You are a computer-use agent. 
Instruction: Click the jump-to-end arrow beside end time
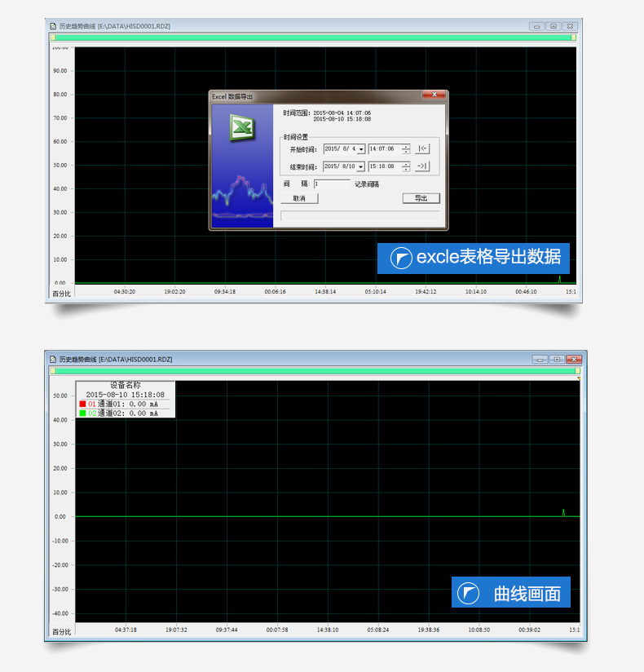tap(421, 166)
